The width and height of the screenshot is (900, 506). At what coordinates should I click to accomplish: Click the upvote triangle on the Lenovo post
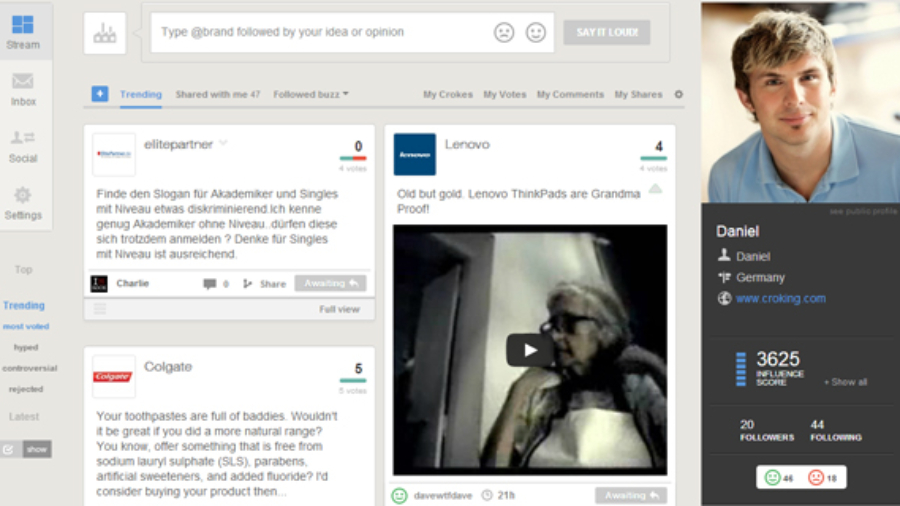[x=655, y=189]
